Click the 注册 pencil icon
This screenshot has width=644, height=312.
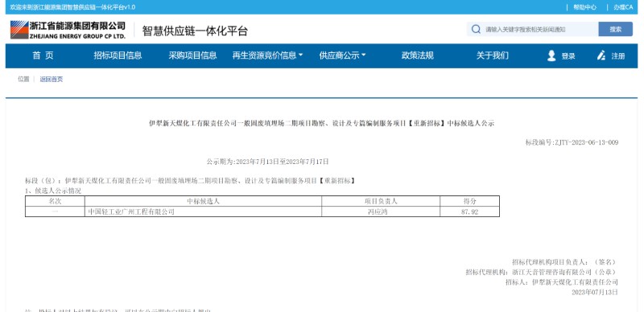(601, 55)
